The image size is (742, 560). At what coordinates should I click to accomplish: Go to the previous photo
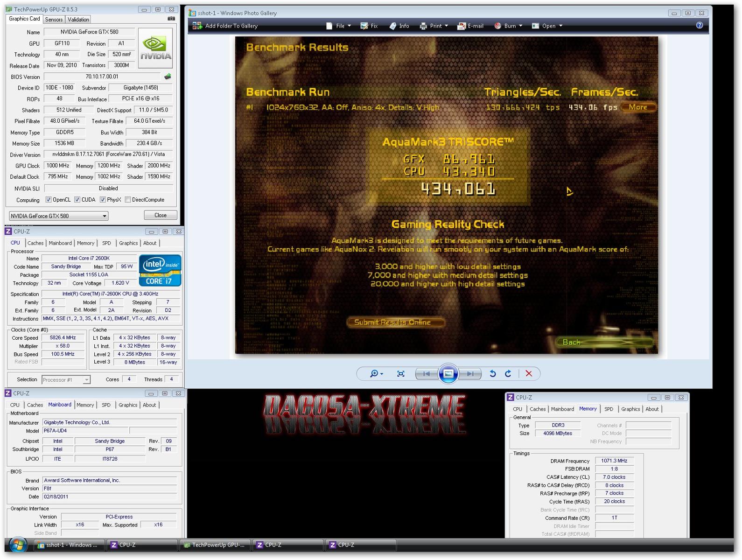tap(426, 374)
